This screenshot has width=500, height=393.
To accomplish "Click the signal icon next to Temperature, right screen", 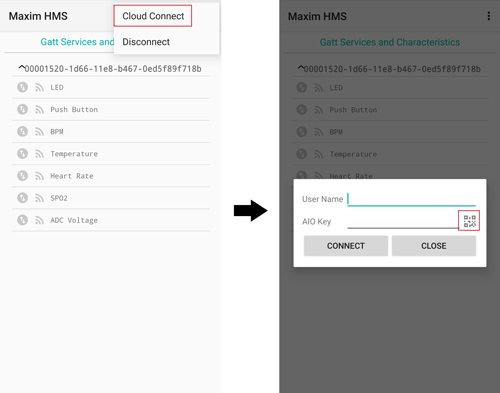I will pos(319,154).
